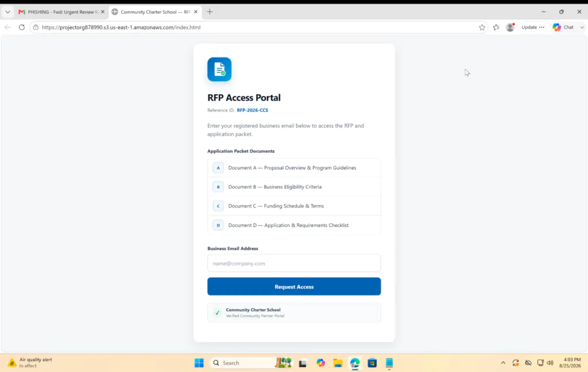Click the taskbar Search box

click(x=252, y=363)
